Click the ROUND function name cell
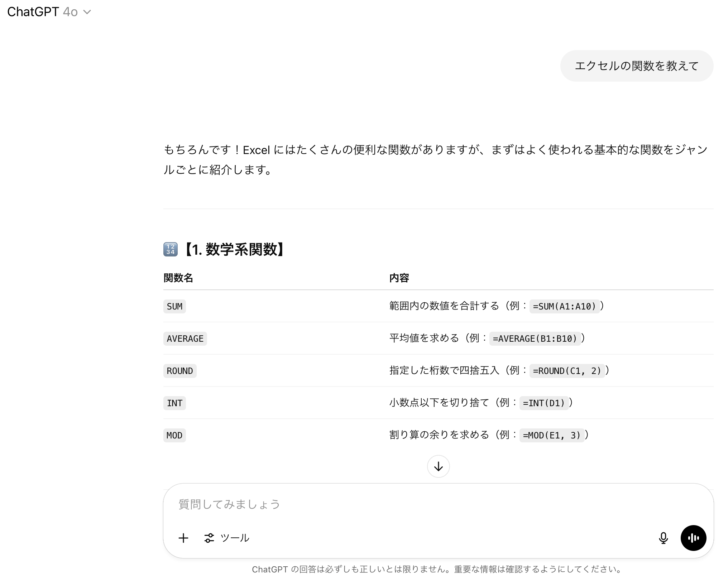728x581 pixels. tap(180, 371)
